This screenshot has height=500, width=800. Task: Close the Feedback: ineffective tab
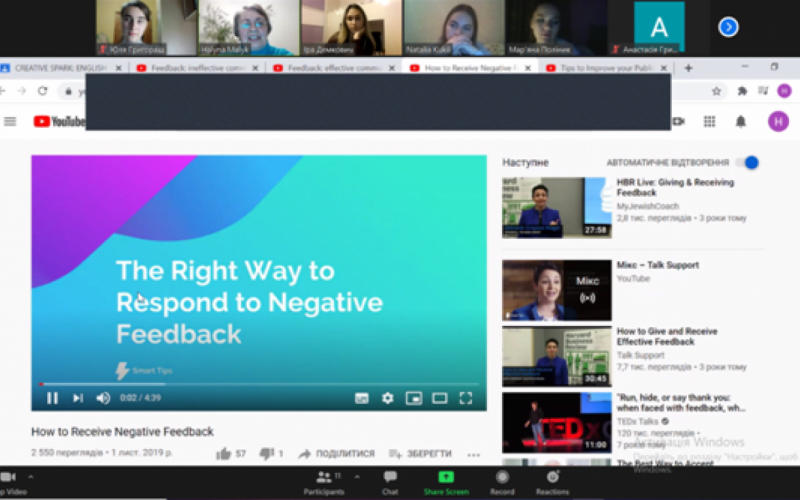coord(255,68)
